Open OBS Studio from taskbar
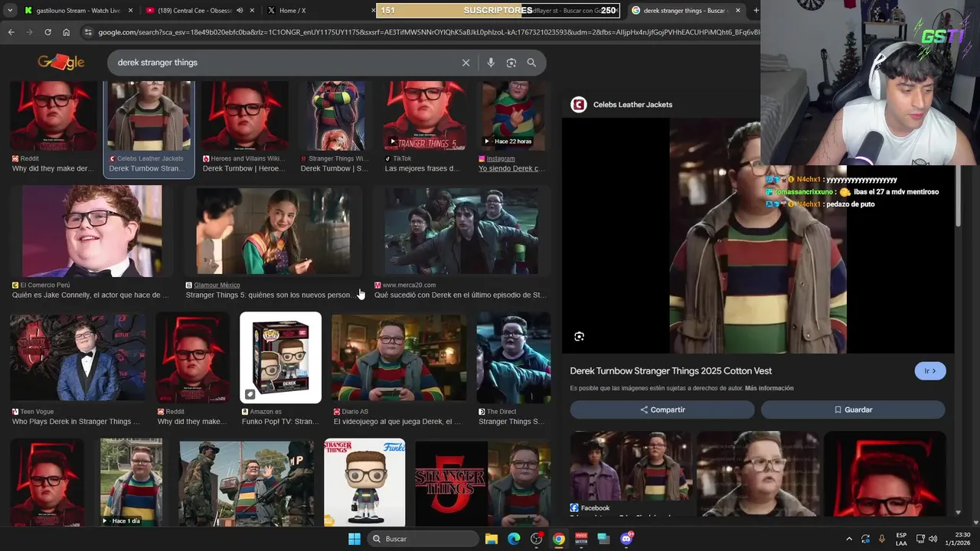This screenshot has width=980, height=551. click(x=537, y=539)
